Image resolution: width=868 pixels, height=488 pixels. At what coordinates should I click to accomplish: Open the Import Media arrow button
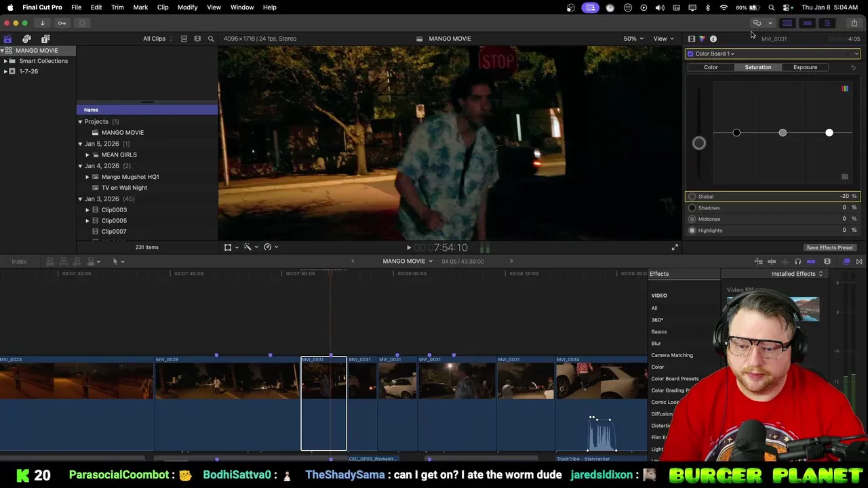[42, 23]
